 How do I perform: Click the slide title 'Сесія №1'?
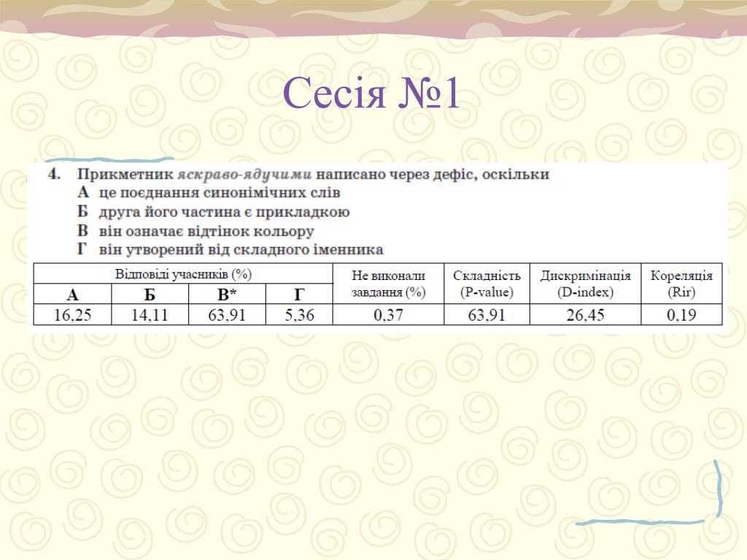pyautogui.click(x=371, y=93)
